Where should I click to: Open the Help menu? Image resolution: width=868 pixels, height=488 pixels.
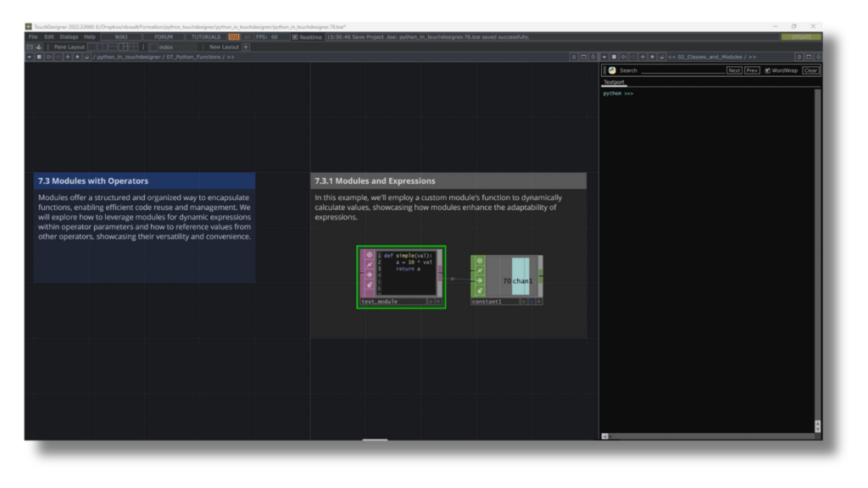pyautogui.click(x=89, y=37)
